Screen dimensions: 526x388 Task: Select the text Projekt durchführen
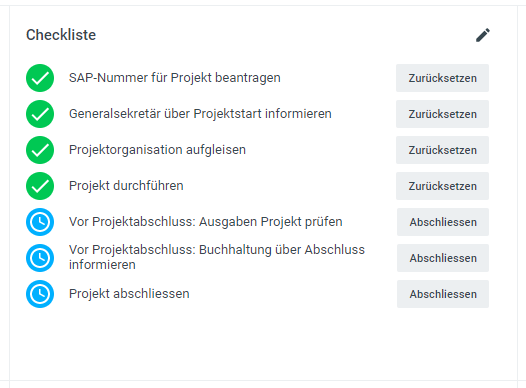(x=126, y=186)
